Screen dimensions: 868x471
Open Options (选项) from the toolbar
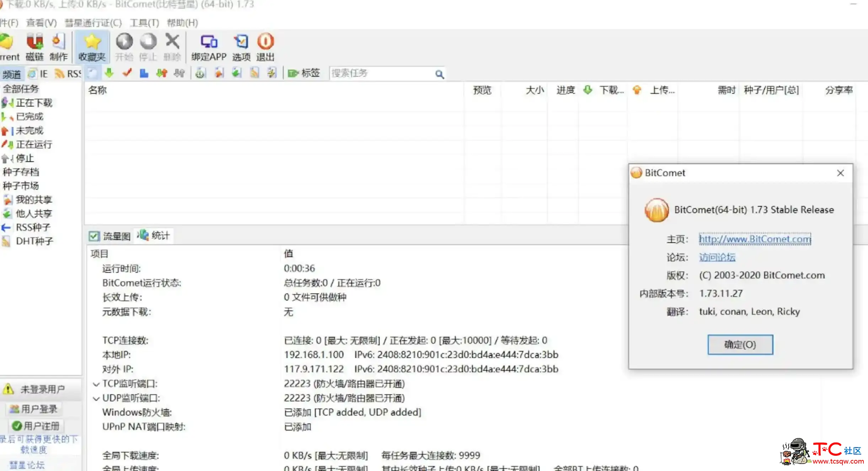241,47
